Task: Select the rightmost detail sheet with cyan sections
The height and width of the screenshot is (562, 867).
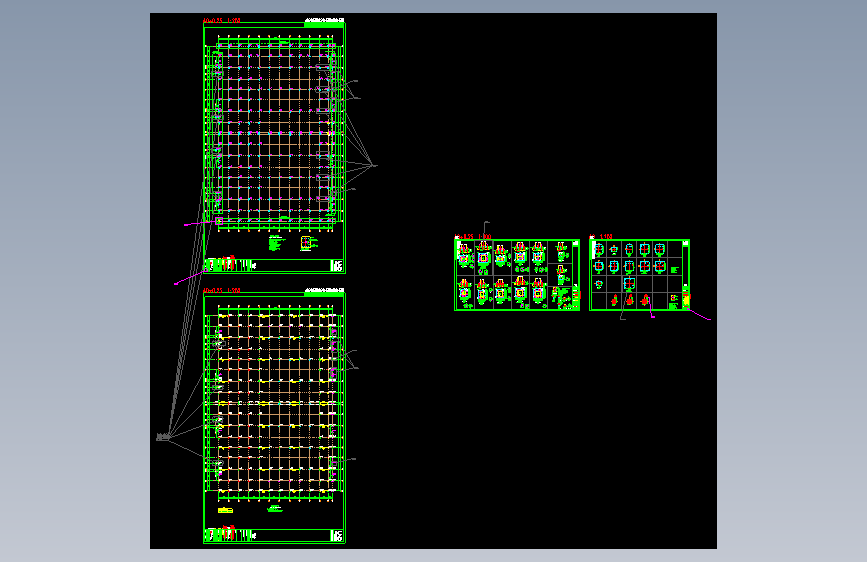Action: point(639,275)
